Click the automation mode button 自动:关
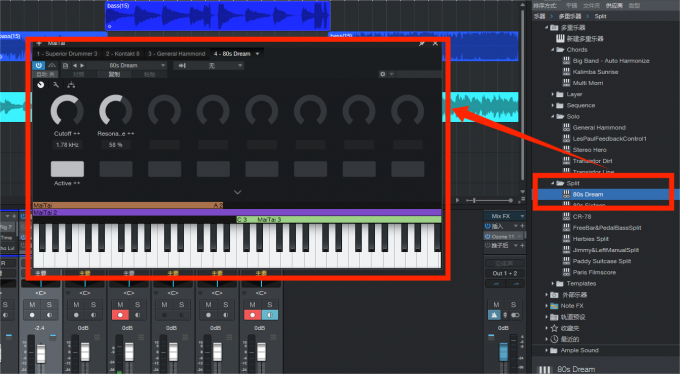Viewport: 680px width, 374px height. pos(45,75)
